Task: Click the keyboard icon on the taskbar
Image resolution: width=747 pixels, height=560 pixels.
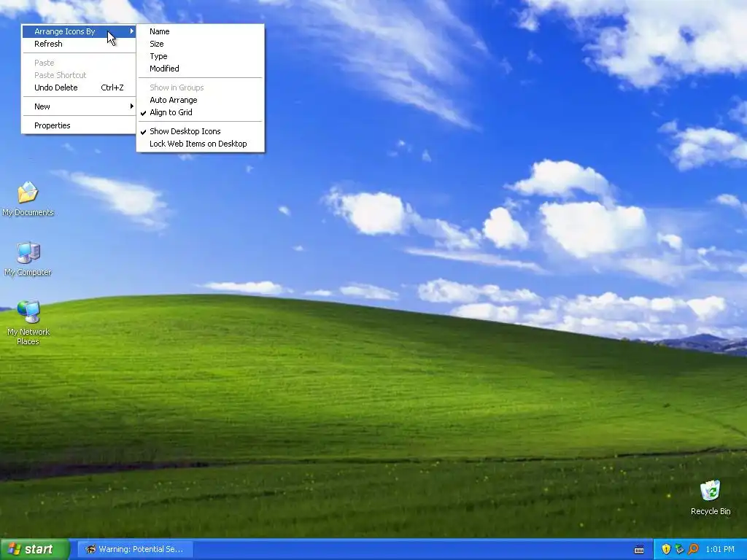Action: pyautogui.click(x=639, y=550)
